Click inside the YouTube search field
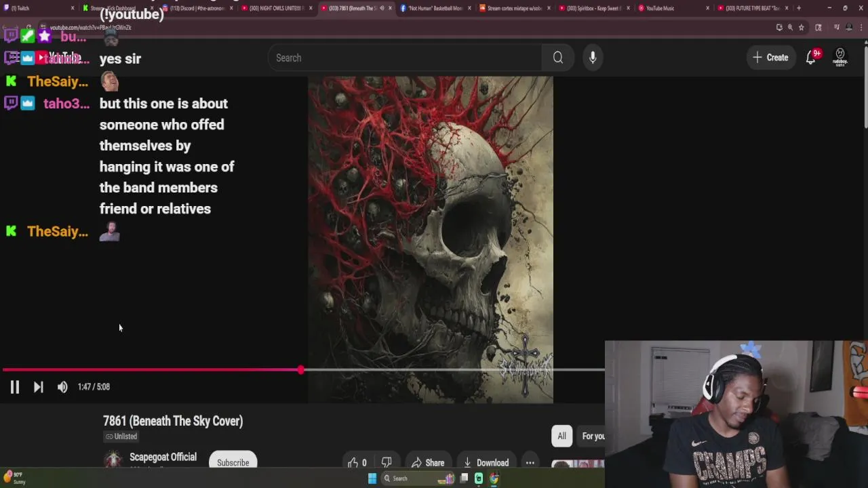This screenshot has width=868, height=488. (404, 58)
